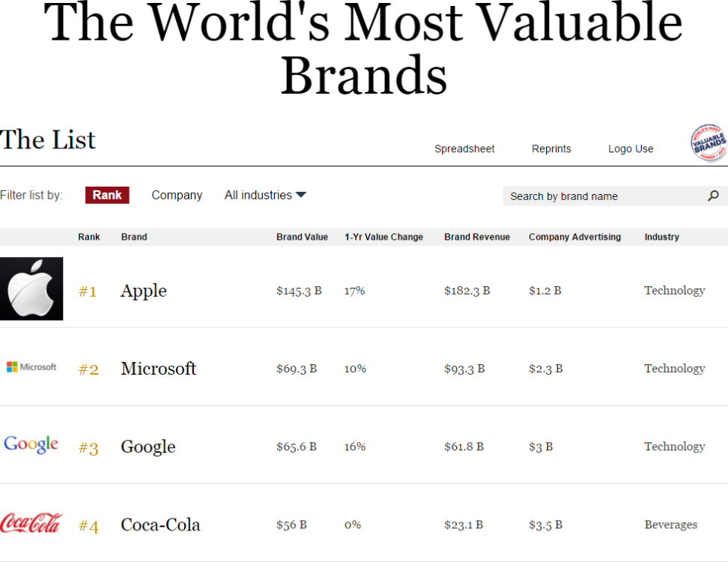Click the Microsoft brand name
Viewport: 728px width, 562px height.
[x=158, y=369]
